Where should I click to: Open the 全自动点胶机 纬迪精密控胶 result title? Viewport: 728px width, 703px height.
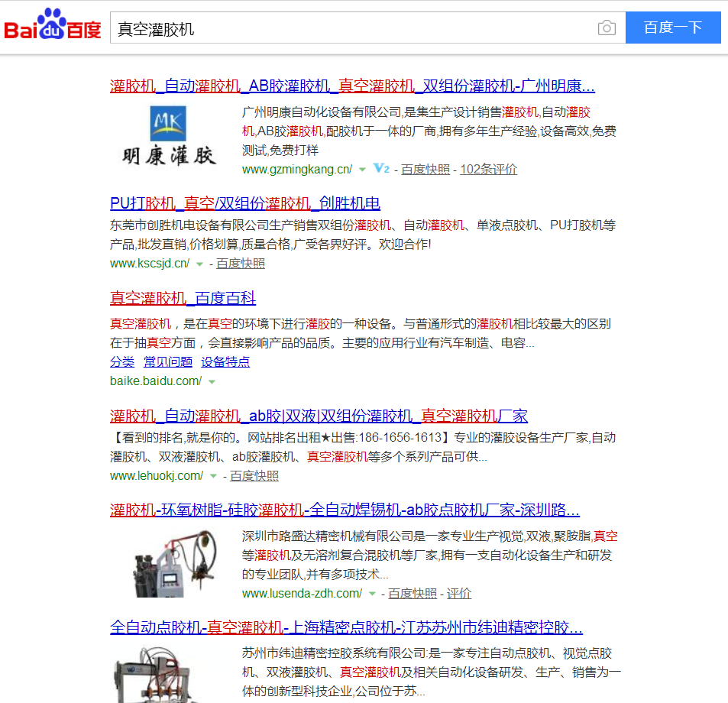point(346,627)
